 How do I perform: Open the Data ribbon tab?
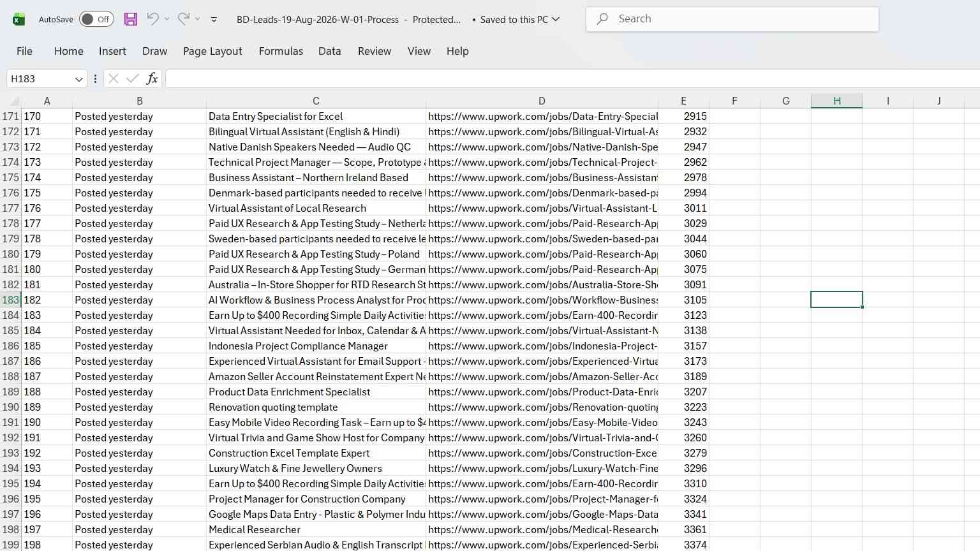329,51
